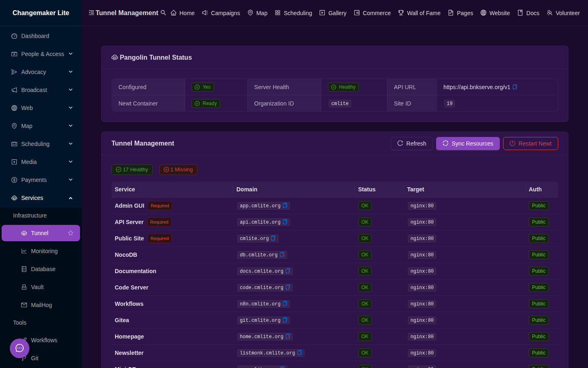Screen dimensions: 588x368
Task: Open Pages in the top navigation
Action: (x=461, y=13)
